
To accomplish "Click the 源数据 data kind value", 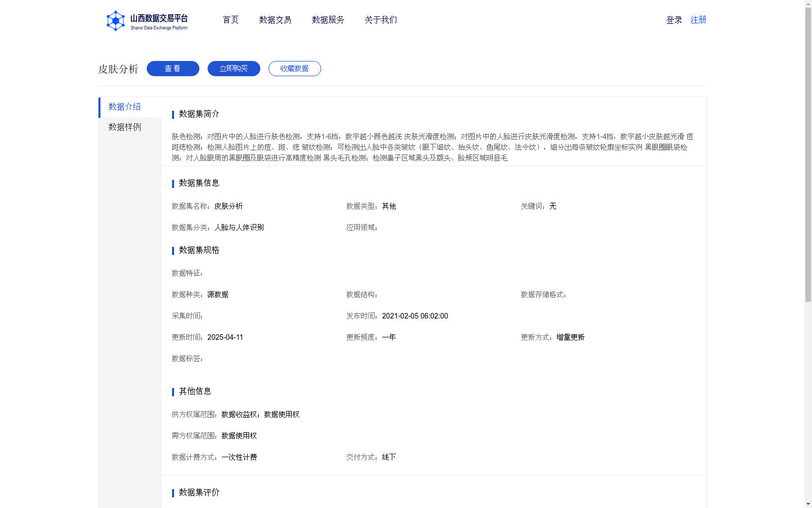I will click(x=218, y=295).
